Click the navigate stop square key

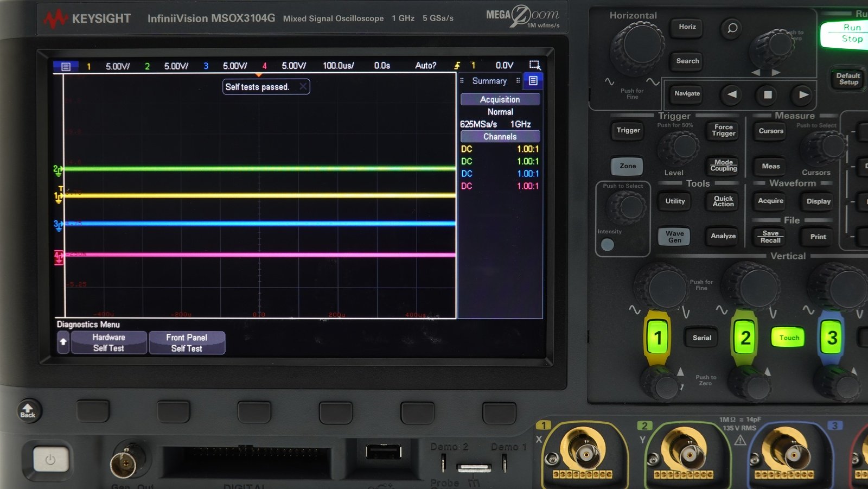[x=768, y=94]
